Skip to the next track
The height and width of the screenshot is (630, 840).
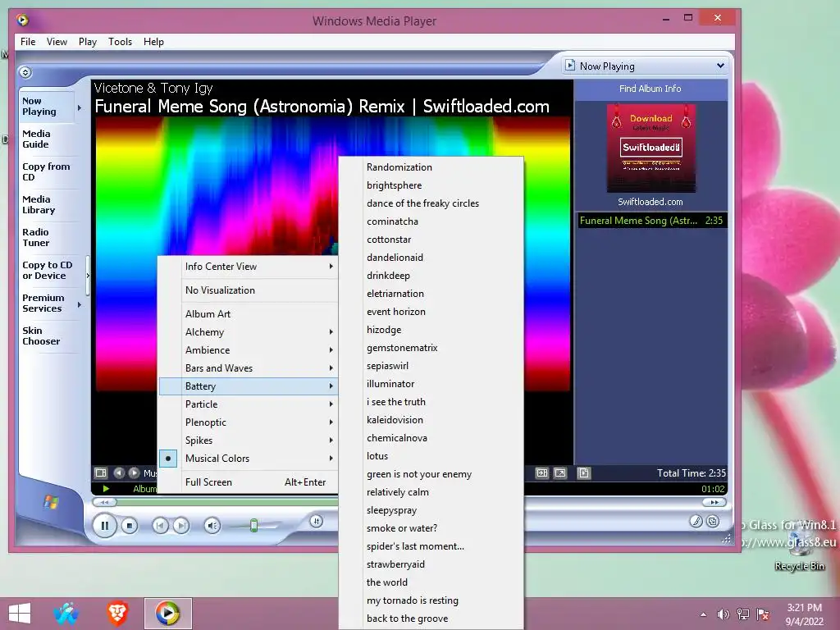point(181,526)
